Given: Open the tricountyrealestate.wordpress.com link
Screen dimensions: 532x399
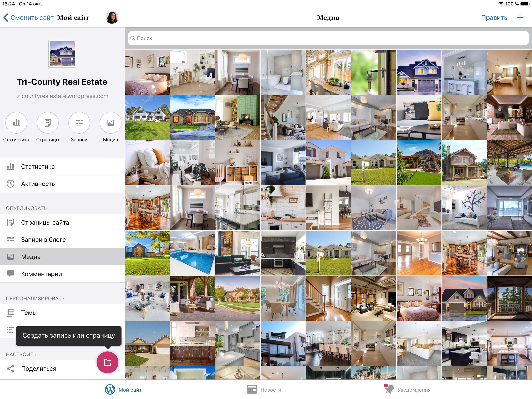Looking at the screenshot, I should pyautogui.click(x=62, y=96).
